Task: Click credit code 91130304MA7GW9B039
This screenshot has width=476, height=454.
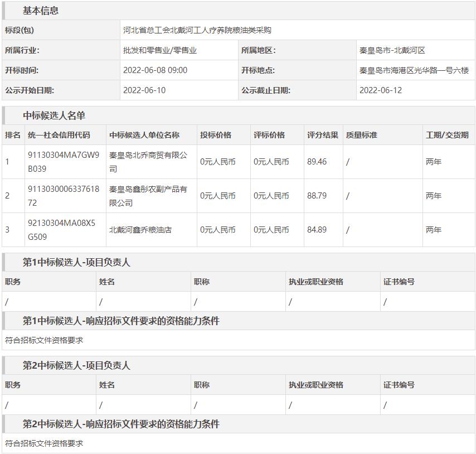Action: 64,162
